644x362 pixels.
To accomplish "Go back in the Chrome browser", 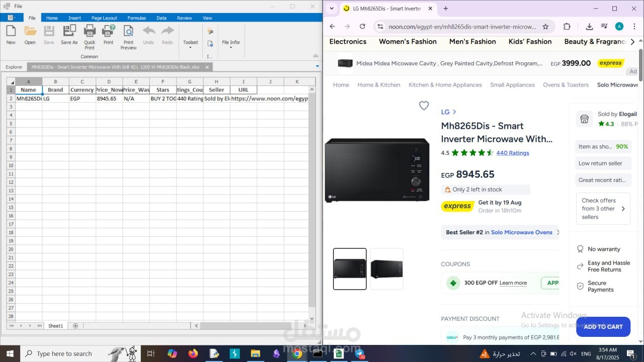I will pos(332,27).
